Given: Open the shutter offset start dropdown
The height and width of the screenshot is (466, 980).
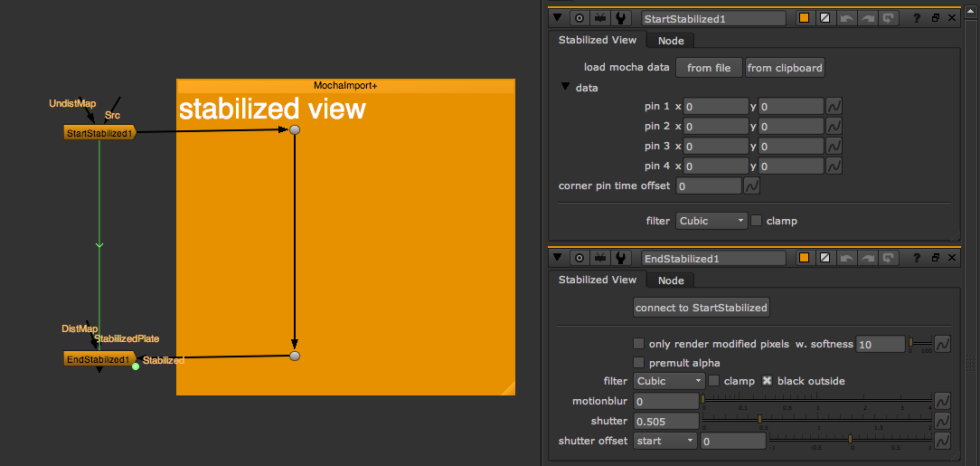Looking at the screenshot, I should pos(665,441).
